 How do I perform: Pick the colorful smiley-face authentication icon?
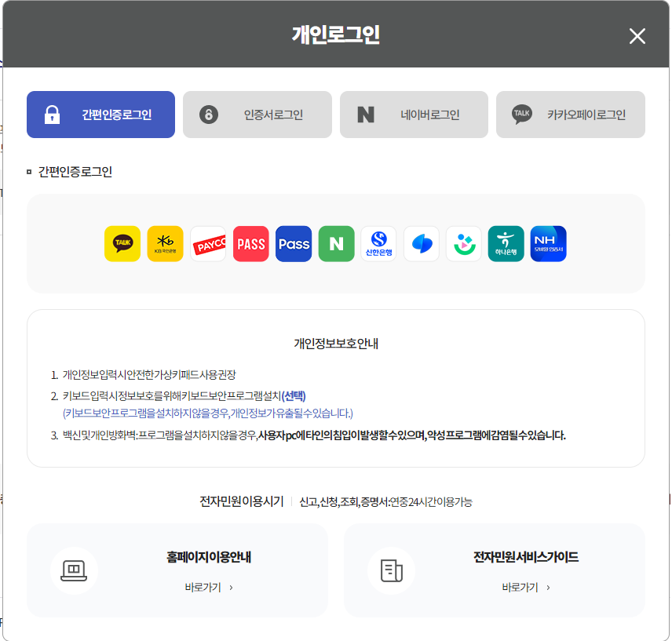click(x=464, y=243)
